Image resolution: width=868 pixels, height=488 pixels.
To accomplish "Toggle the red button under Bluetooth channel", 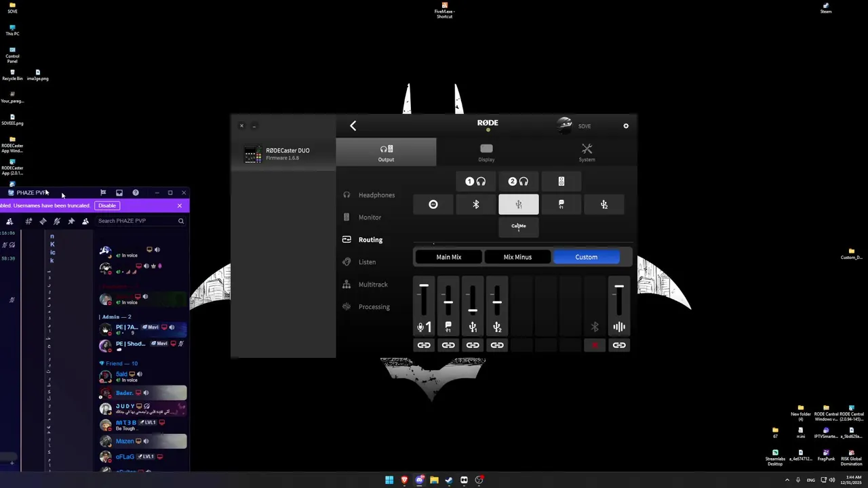I will click(x=595, y=346).
